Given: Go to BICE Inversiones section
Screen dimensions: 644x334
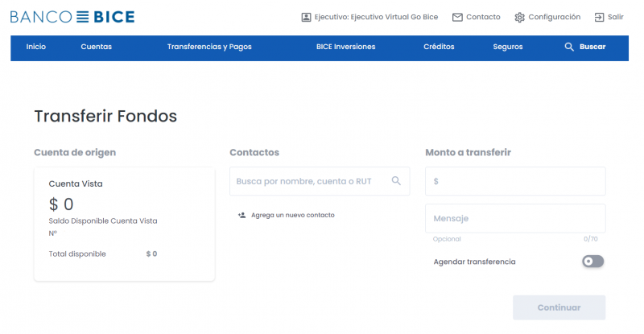Looking at the screenshot, I should (346, 47).
